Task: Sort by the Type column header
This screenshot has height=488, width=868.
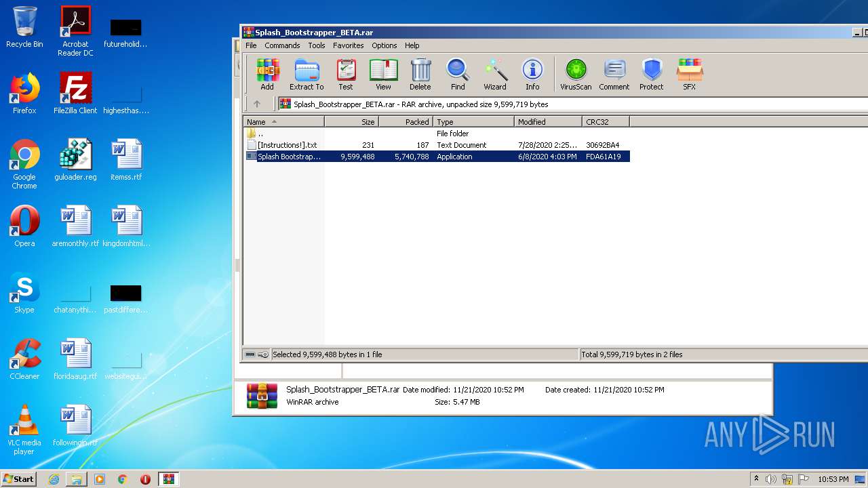Action: tap(473, 122)
